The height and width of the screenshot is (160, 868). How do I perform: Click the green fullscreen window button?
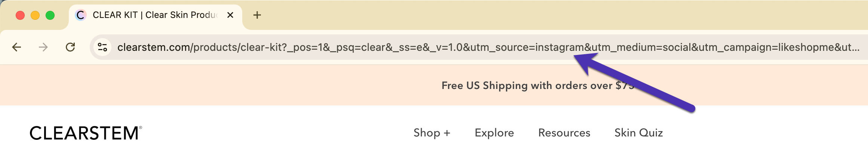tap(50, 15)
